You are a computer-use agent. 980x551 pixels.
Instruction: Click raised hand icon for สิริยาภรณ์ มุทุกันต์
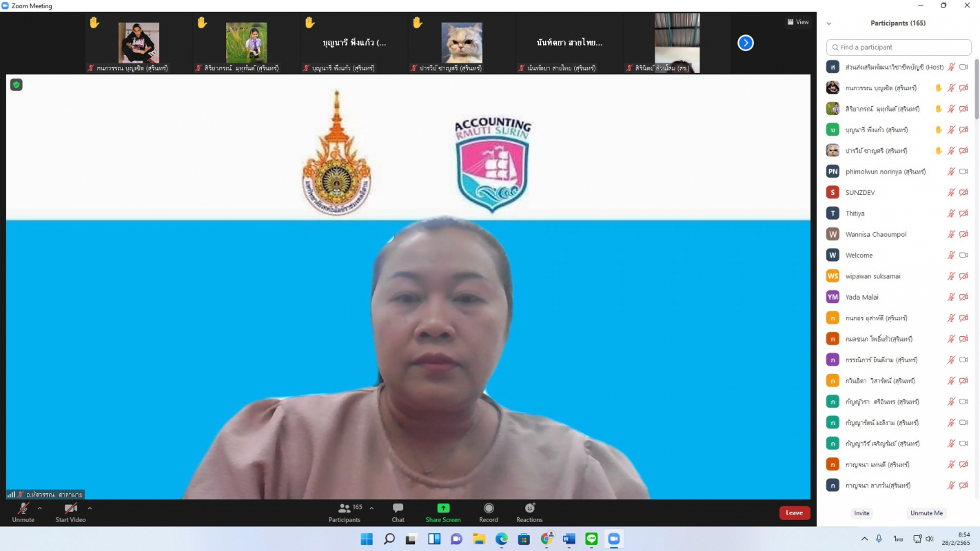(938, 109)
